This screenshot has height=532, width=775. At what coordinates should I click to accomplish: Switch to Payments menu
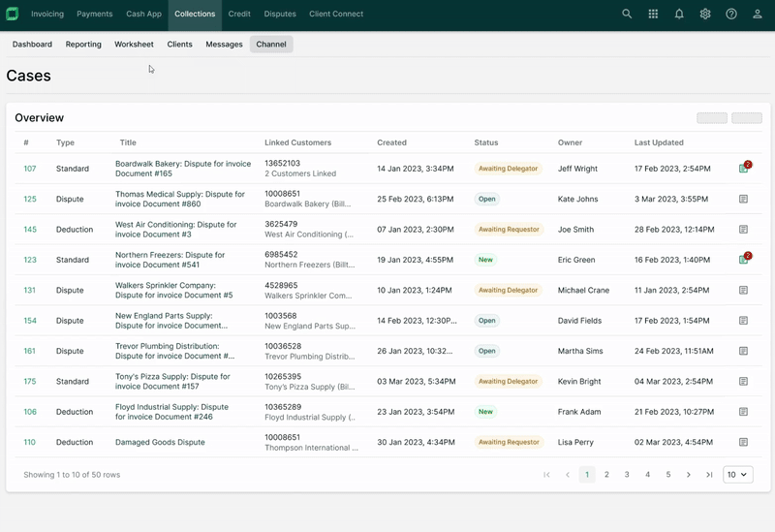coord(94,14)
